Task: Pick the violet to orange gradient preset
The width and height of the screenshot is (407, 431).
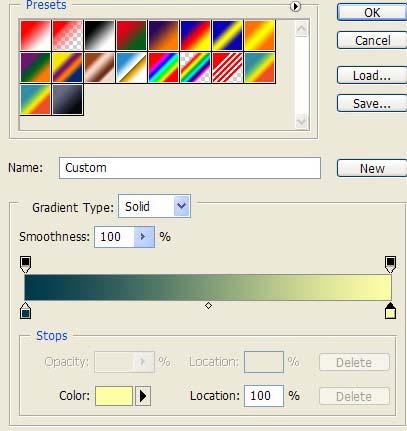Action: pos(163,36)
